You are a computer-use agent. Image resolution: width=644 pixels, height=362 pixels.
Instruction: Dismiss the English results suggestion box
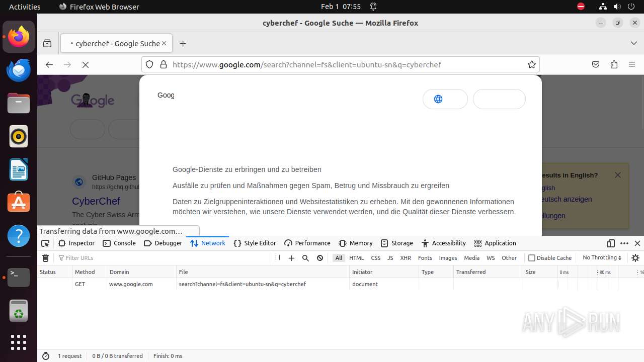pyautogui.click(x=618, y=175)
